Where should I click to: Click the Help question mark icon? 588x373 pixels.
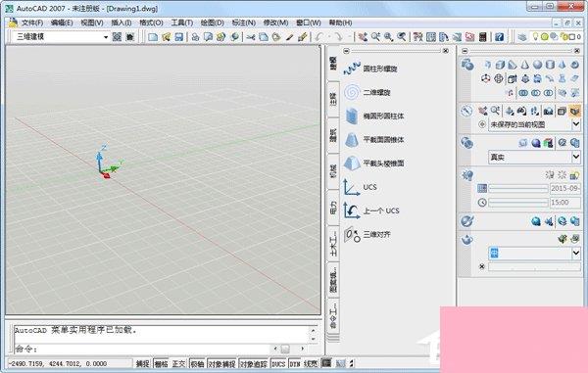point(499,36)
